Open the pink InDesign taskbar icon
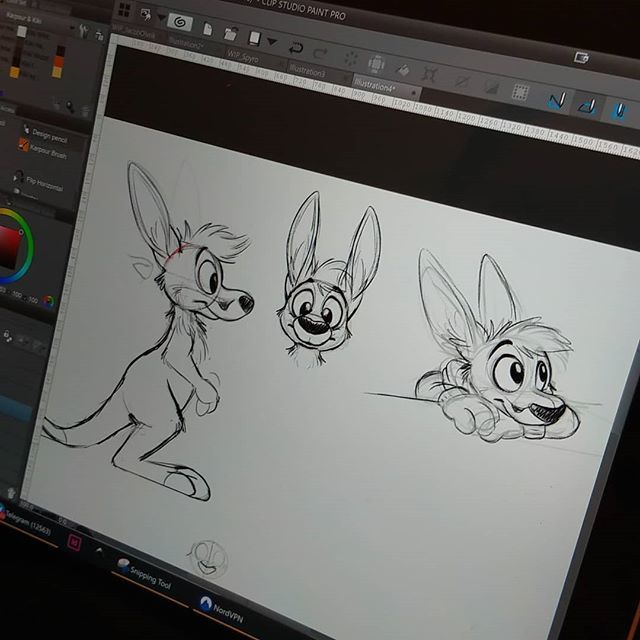640x640 pixels. (x=75, y=542)
